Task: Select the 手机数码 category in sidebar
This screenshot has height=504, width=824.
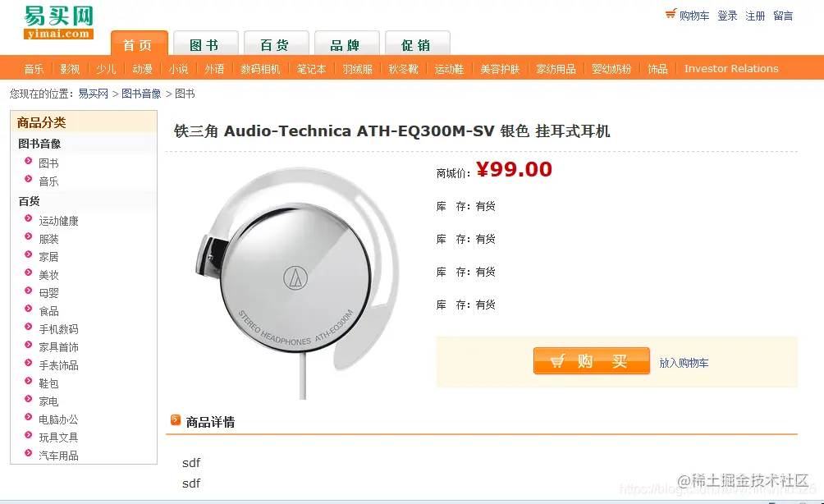Action: [x=58, y=329]
